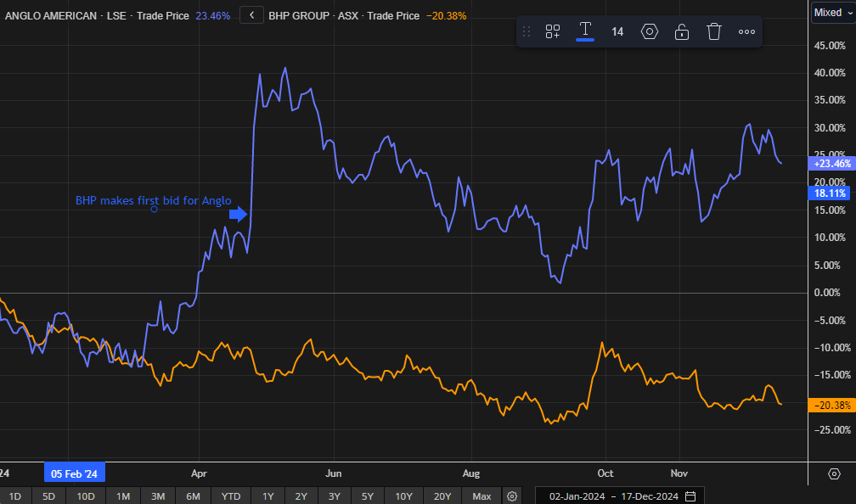Image resolution: width=856 pixels, height=504 pixels.
Task: Click the collapse legend chevron arrow
Action: (251, 15)
